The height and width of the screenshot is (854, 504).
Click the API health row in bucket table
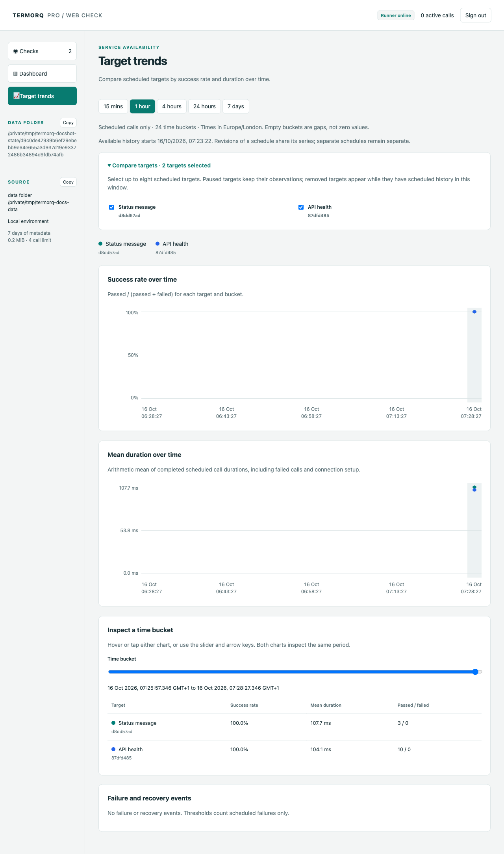tap(295, 753)
